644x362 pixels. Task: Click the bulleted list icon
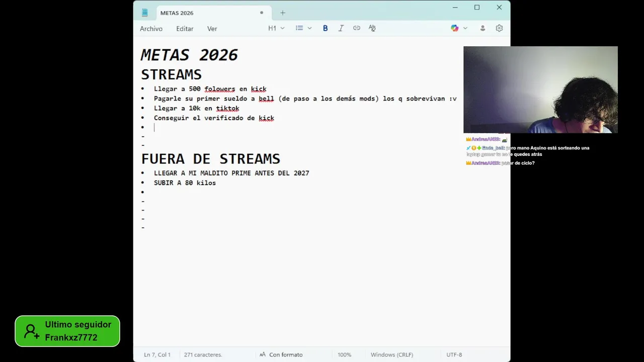click(299, 28)
